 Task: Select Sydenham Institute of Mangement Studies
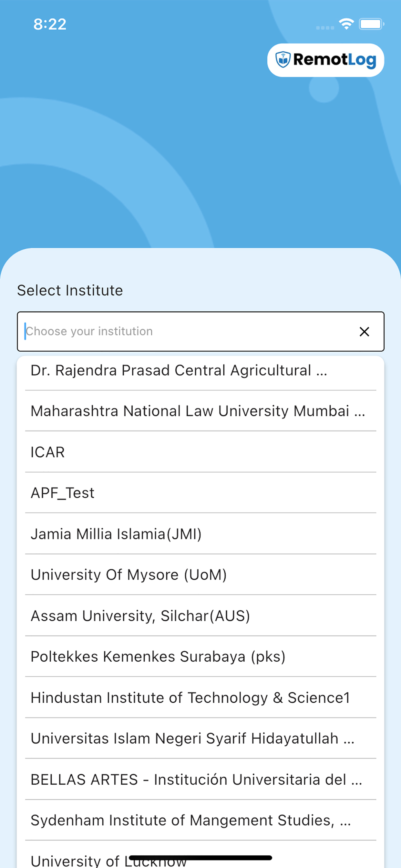[x=200, y=820]
